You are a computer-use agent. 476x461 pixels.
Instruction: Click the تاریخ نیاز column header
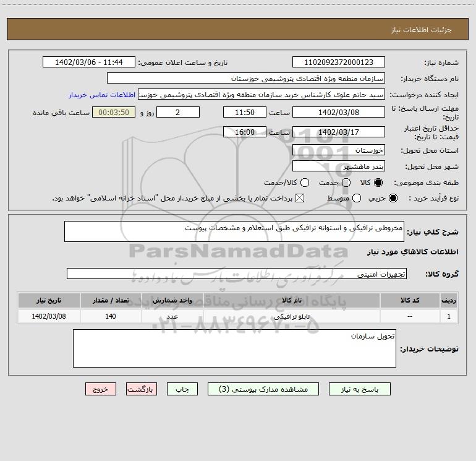tap(49, 300)
